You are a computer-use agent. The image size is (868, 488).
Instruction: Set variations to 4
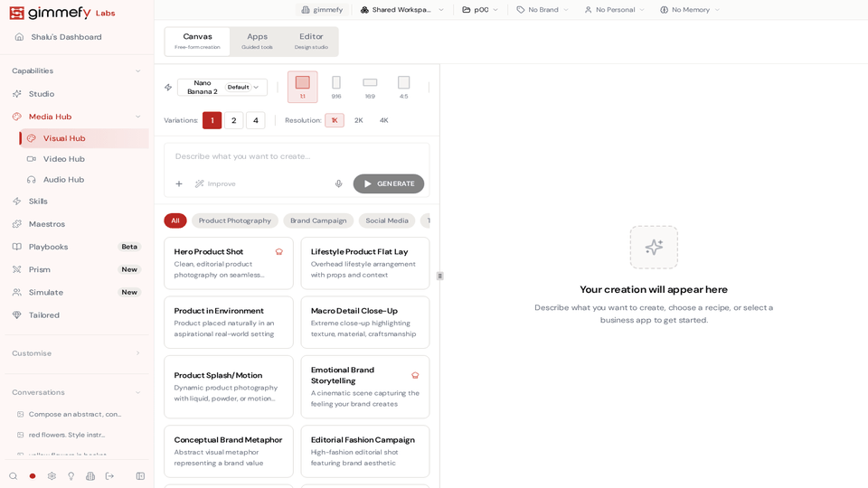(255, 120)
